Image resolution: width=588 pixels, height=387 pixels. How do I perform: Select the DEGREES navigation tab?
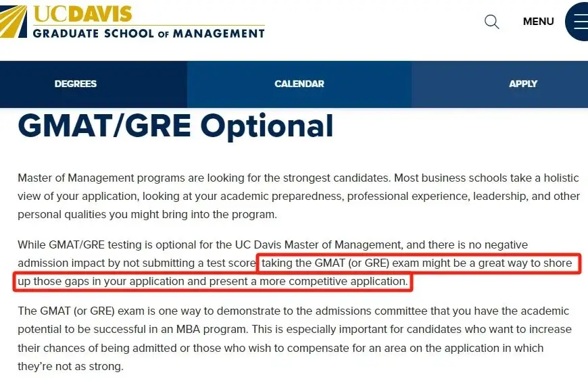click(x=76, y=84)
